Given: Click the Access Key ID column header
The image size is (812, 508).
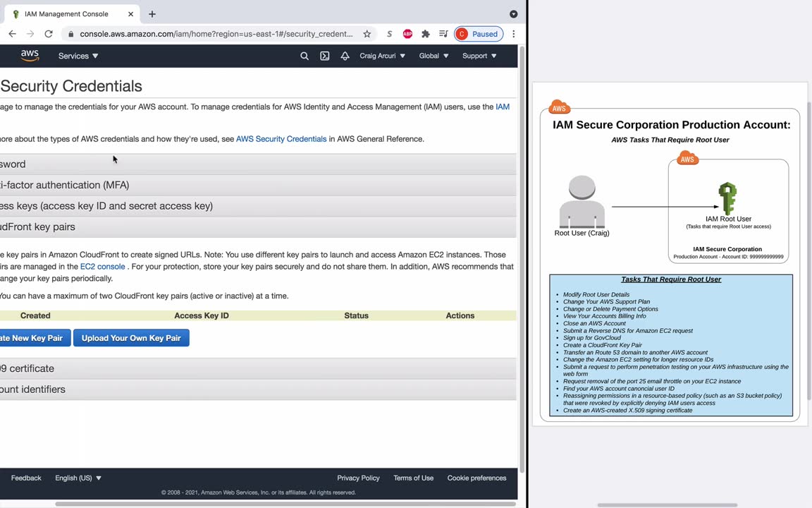Looking at the screenshot, I should click(x=202, y=315).
